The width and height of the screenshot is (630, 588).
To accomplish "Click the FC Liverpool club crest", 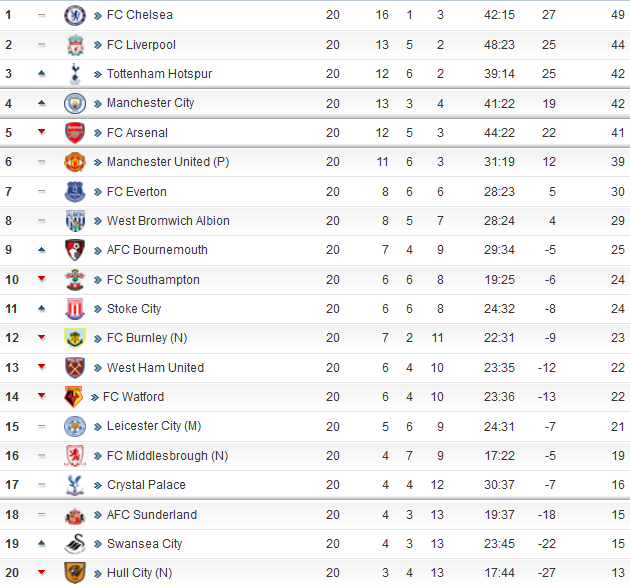I will pos(75,45).
